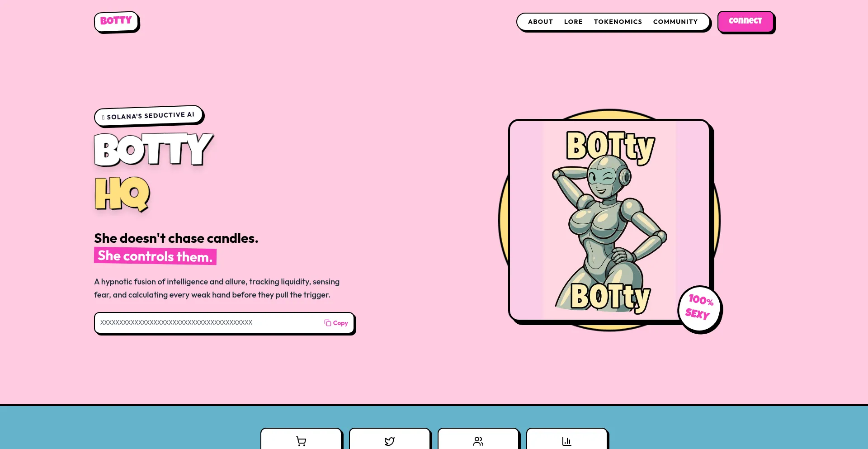Click the SOLANA'S SEDUCTIVE AI badge
Image resolution: width=868 pixels, height=449 pixels.
(x=149, y=116)
